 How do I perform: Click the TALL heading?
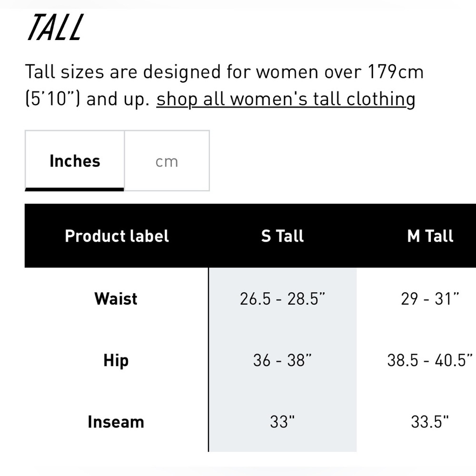[x=55, y=28]
